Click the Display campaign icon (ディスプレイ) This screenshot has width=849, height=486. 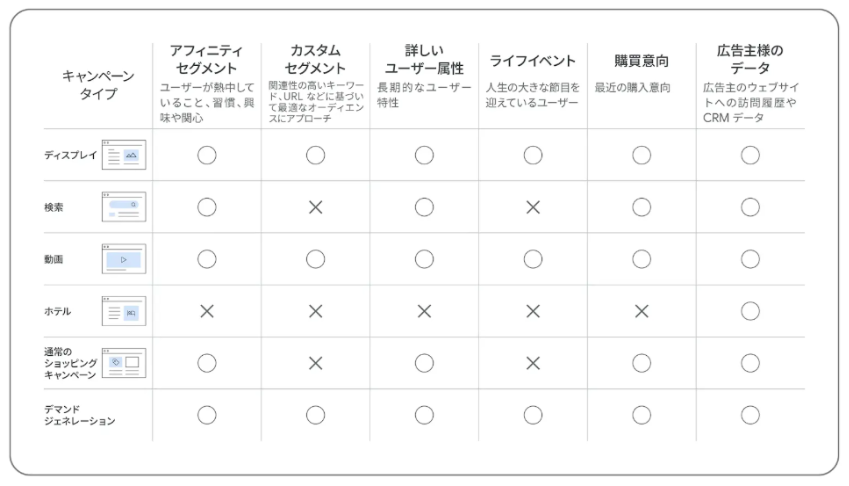tap(124, 155)
